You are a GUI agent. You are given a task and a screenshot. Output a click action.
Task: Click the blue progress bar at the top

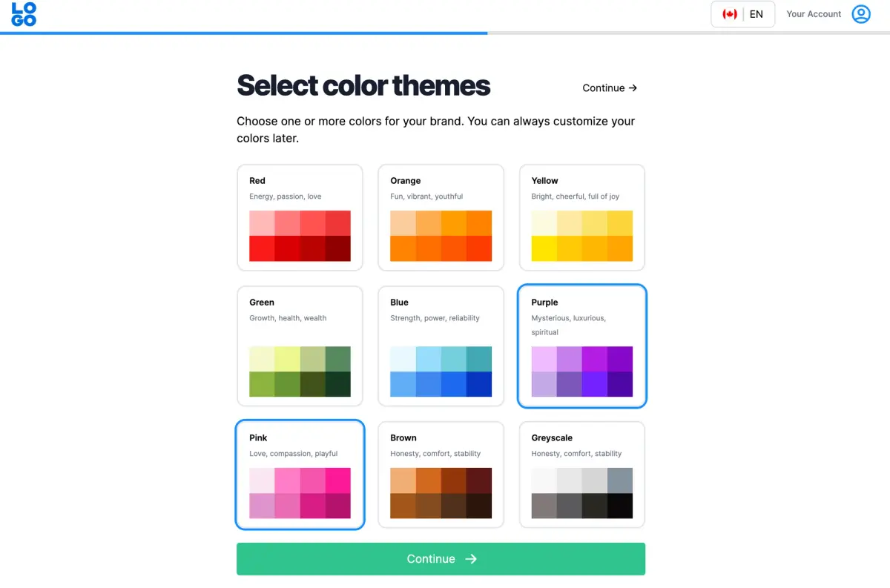coord(243,32)
